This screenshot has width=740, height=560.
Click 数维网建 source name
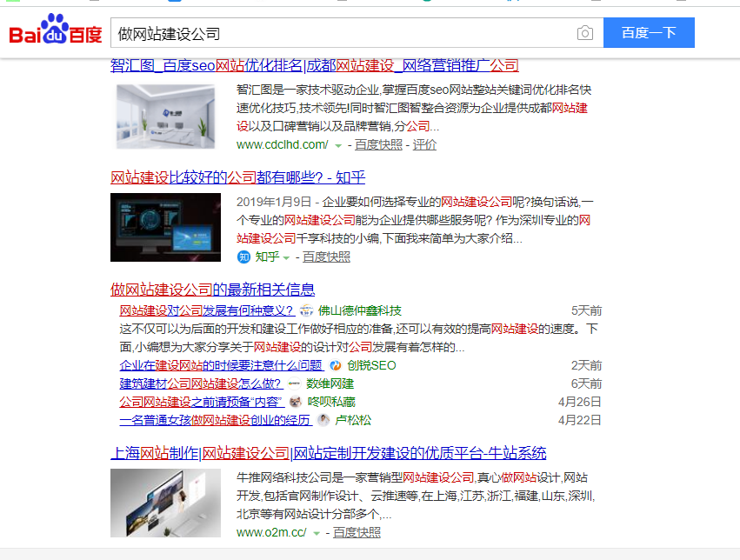(x=330, y=384)
